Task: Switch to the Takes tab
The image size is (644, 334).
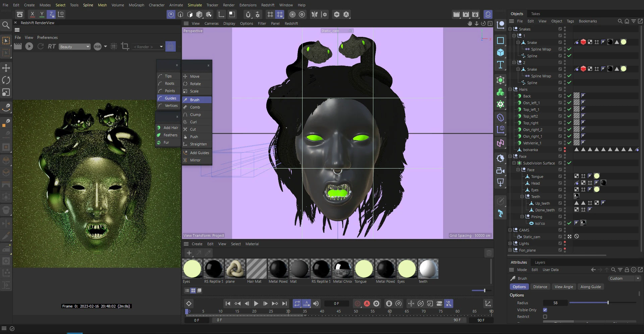Action: point(535,13)
